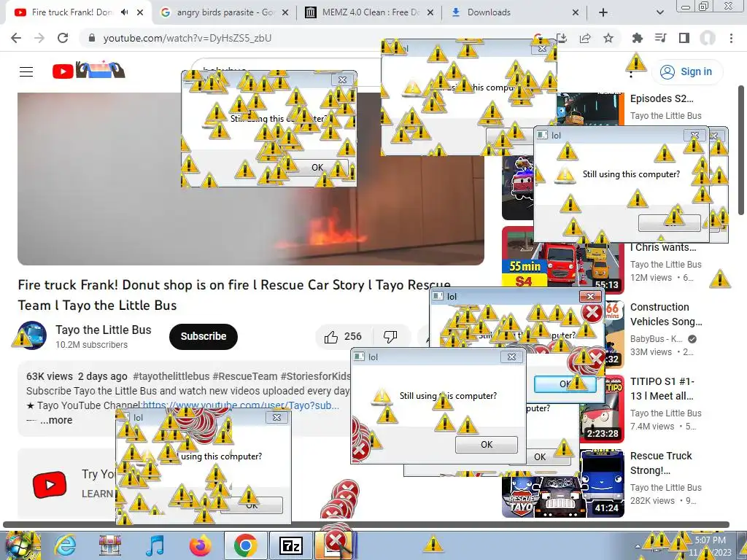The height and width of the screenshot is (560, 747).
Task: Open Chrome's media control icon
Action: [x=661, y=38]
